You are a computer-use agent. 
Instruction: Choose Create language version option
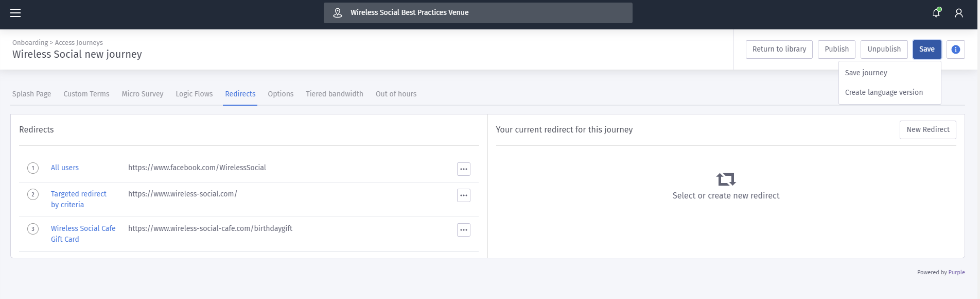click(884, 92)
